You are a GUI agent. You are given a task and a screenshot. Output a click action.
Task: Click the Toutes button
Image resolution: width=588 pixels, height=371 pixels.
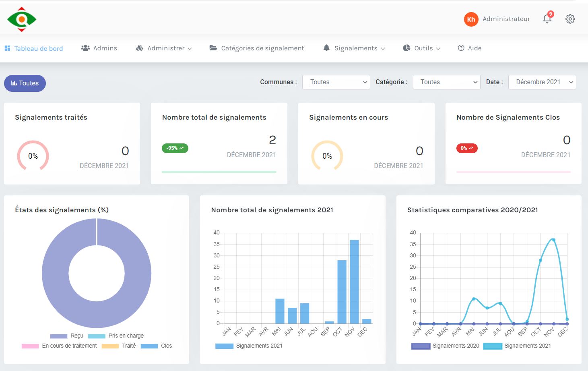pos(25,83)
